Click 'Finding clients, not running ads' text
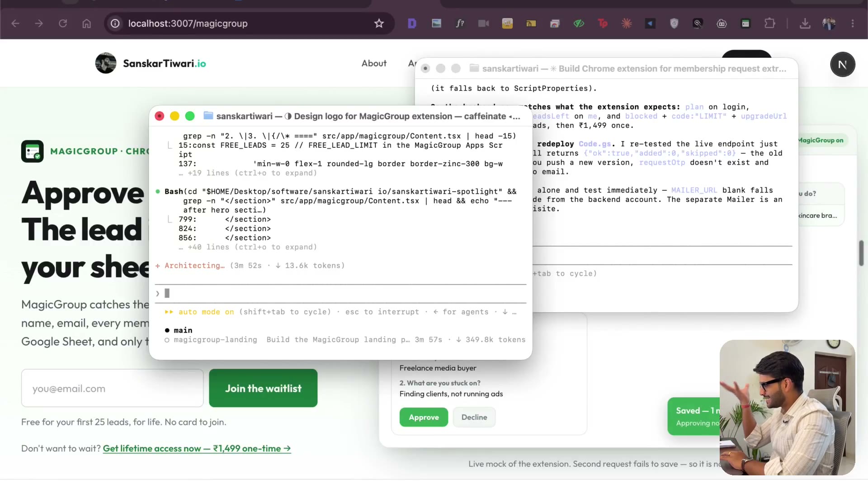Screen dimensions: 868x488 click(x=451, y=394)
